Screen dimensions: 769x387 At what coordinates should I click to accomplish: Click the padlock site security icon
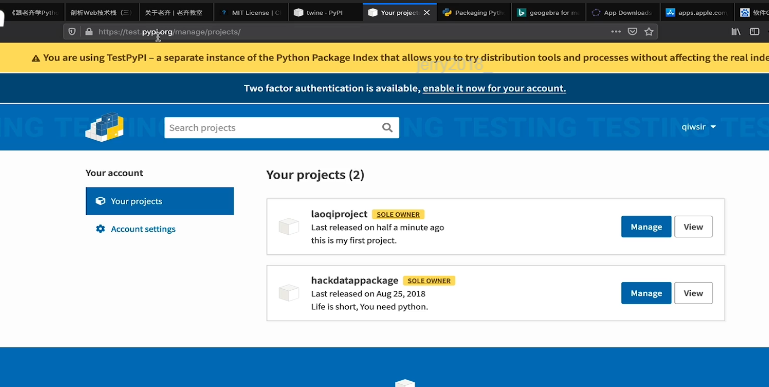pos(89,31)
